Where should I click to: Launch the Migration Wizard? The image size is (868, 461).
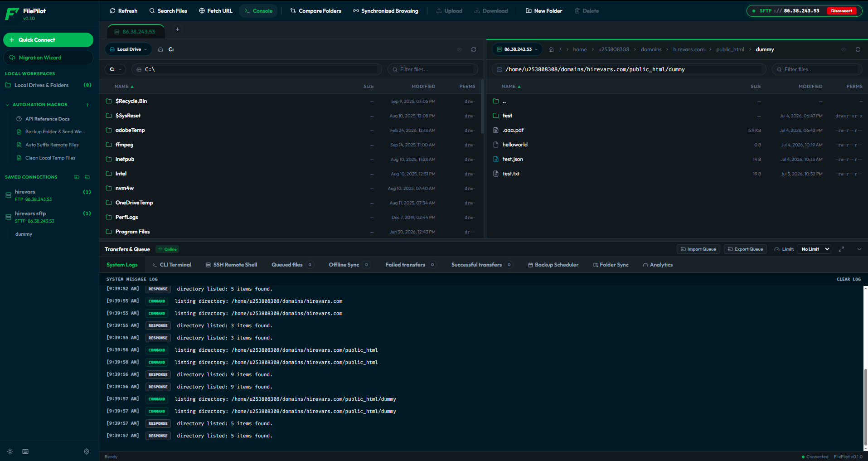[x=48, y=58]
